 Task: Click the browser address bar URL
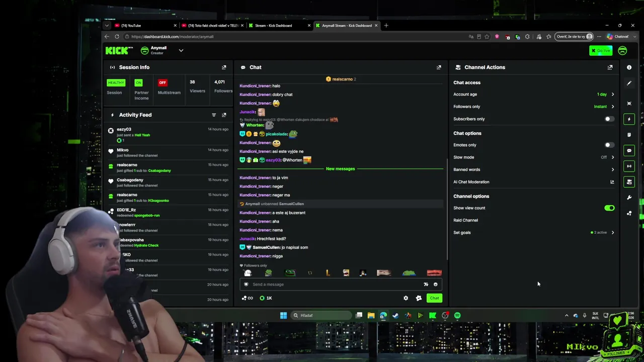(x=173, y=37)
